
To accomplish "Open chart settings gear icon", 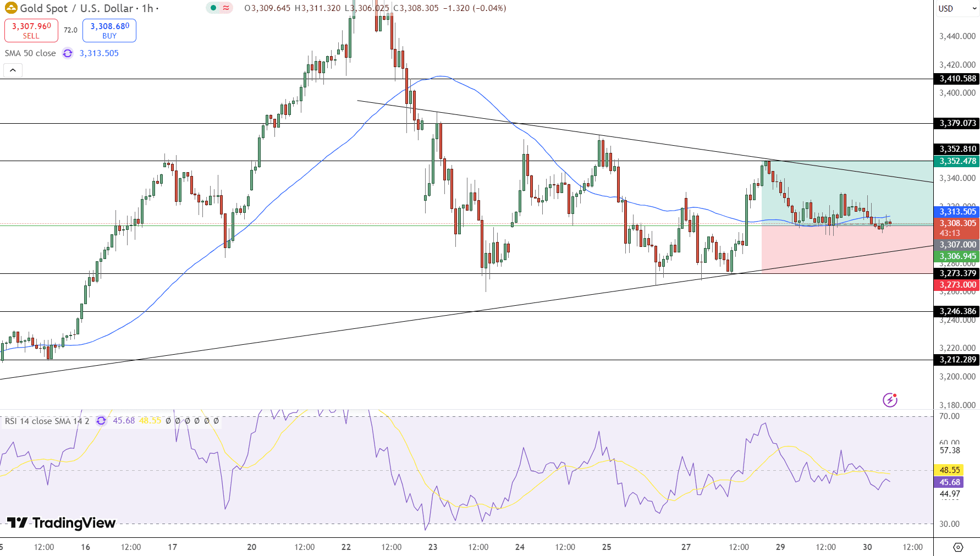I will pos(958,547).
